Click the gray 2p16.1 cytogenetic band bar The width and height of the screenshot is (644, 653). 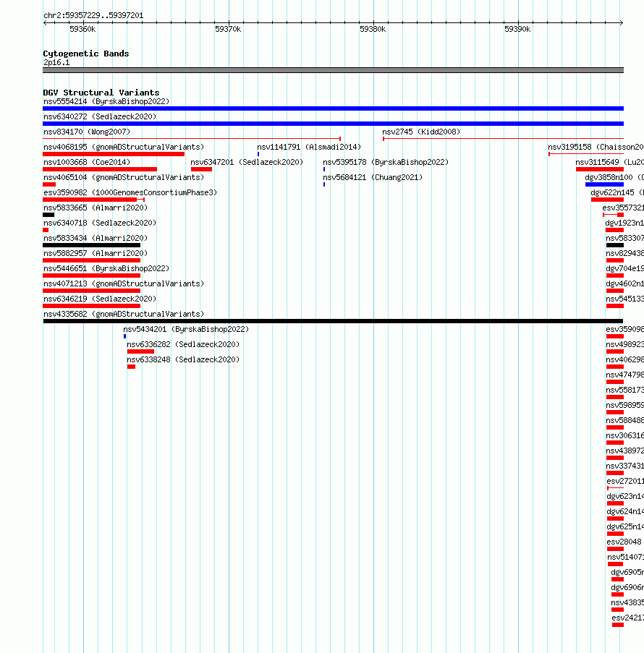coord(333,70)
